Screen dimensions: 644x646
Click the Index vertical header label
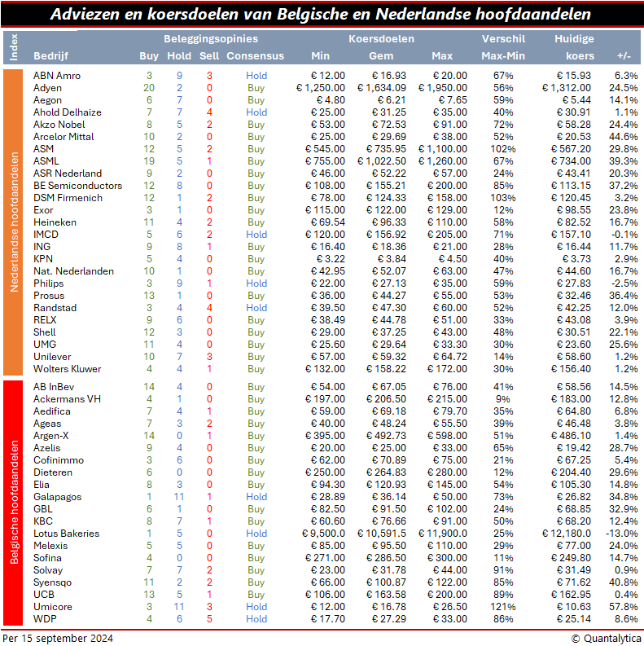pos(14,47)
